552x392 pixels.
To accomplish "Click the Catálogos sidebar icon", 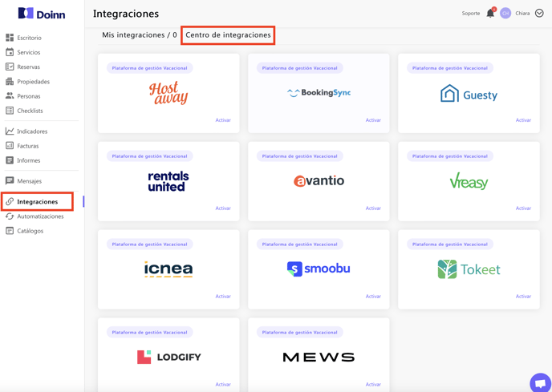I will tap(10, 231).
